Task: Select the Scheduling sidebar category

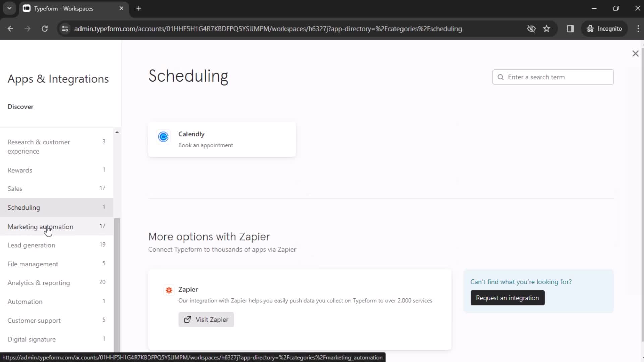Action: [x=23, y=207]
